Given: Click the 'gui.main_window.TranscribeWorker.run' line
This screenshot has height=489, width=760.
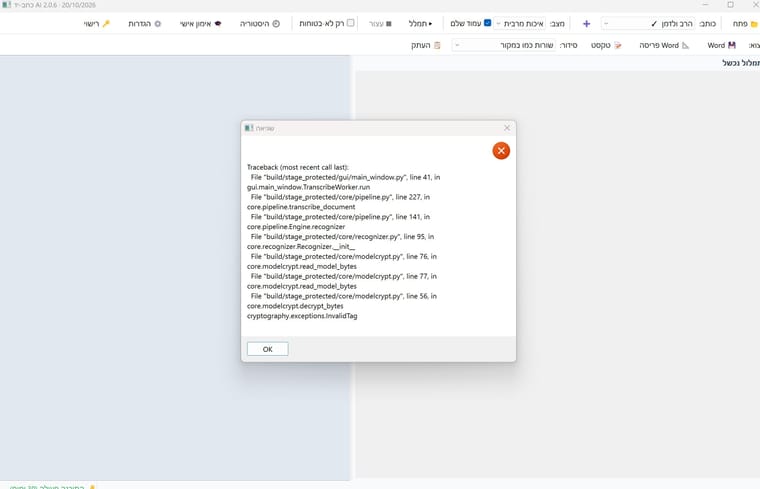Looking at the screenshot, I should point(308,187).
